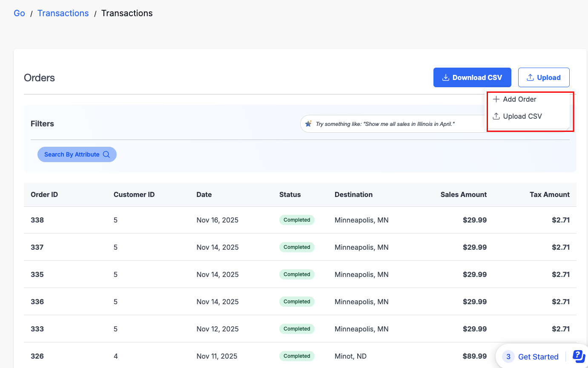Go to the Go breadcrumb link
Screen dimensions: 588x368
(x=19, y=13)
